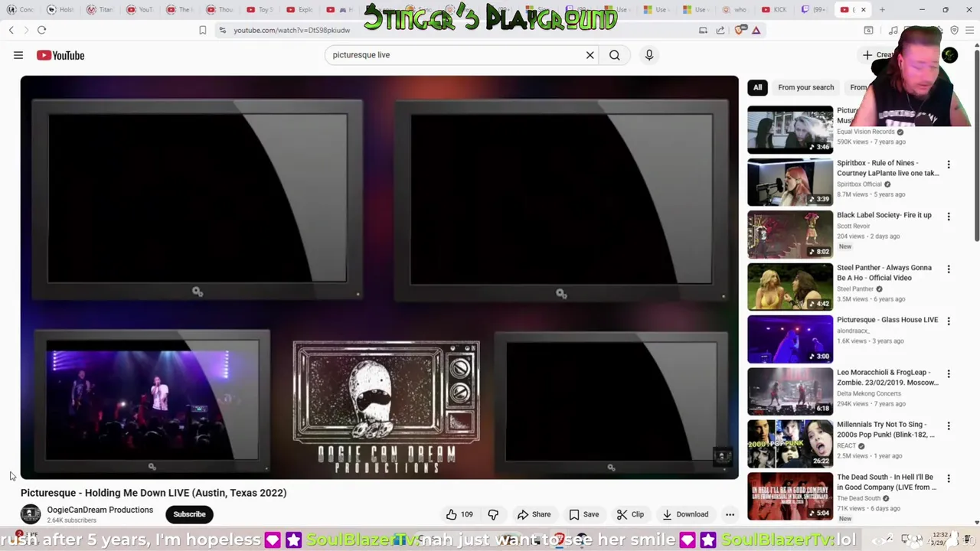Go back with browser back arrow

(x=11, y=30)
